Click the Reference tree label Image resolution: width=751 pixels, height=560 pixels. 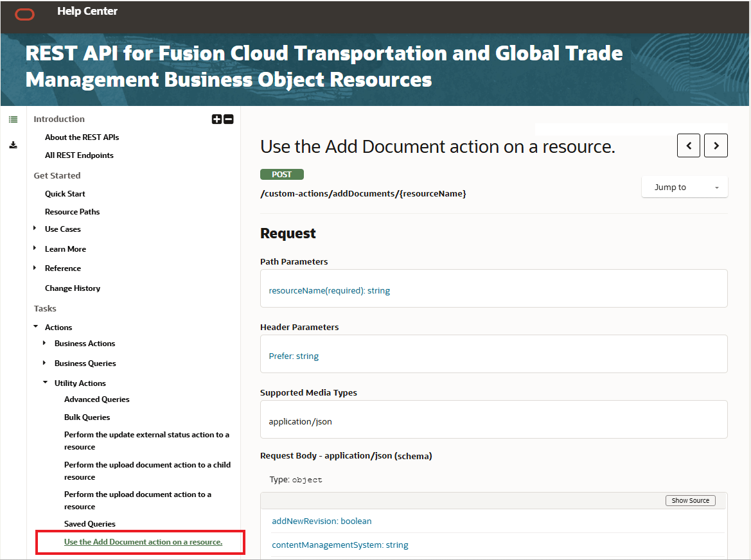63,268
